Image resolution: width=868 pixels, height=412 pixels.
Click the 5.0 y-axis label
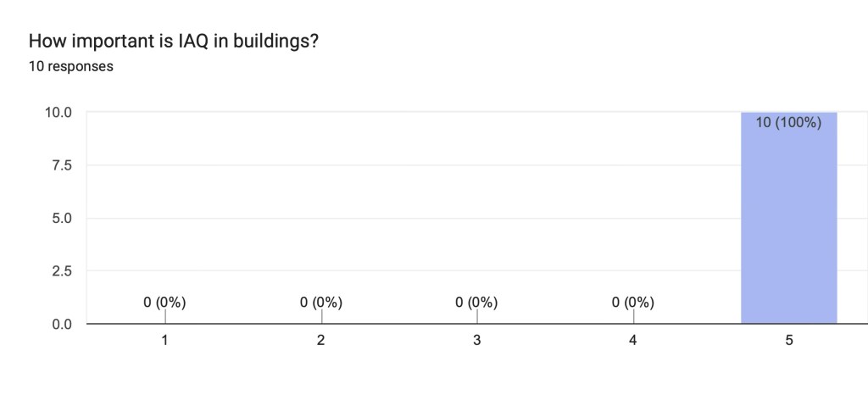point(62,219)
